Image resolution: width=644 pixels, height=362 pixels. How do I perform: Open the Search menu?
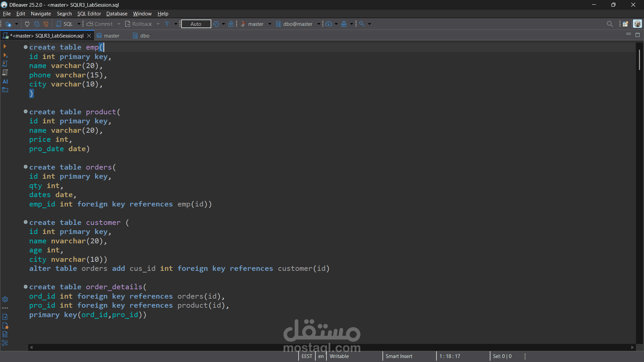64,14
